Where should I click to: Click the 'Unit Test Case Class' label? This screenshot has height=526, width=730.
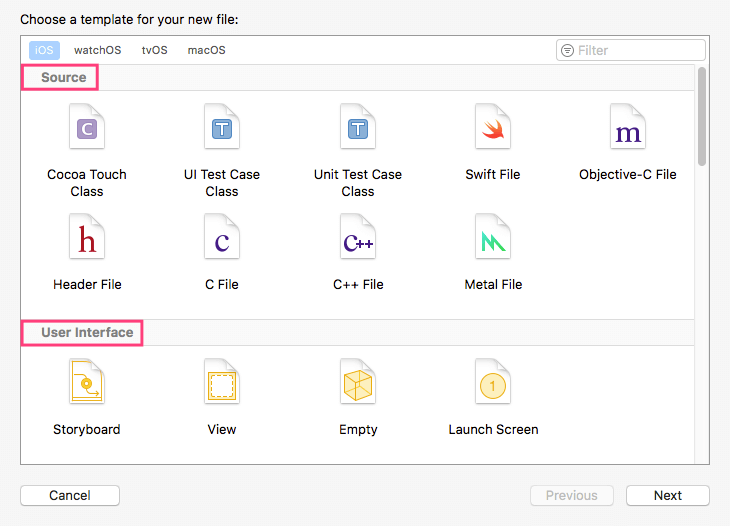coord(358,183)
